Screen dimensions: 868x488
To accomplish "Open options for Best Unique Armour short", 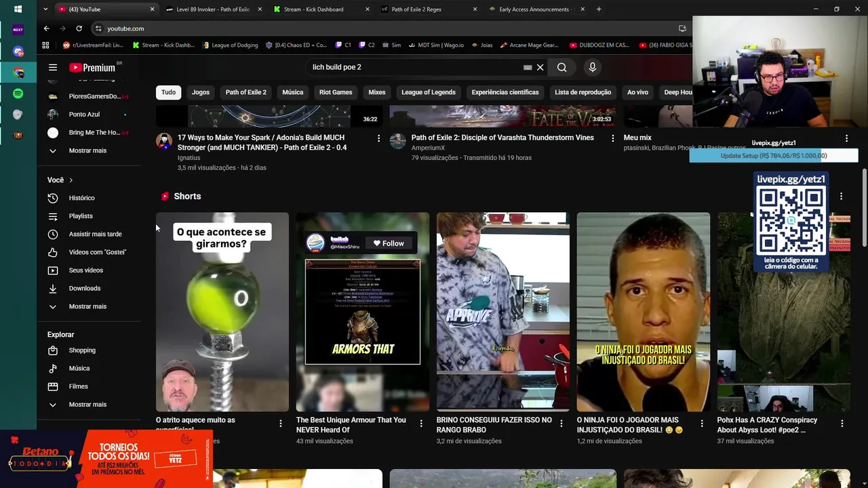I will click(420, 424).
